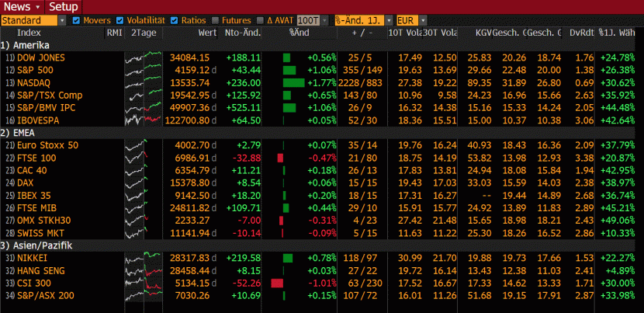
Task: Select NASDAQ value 13535.74
Action: pyautogui.click(x=189, y=82)
